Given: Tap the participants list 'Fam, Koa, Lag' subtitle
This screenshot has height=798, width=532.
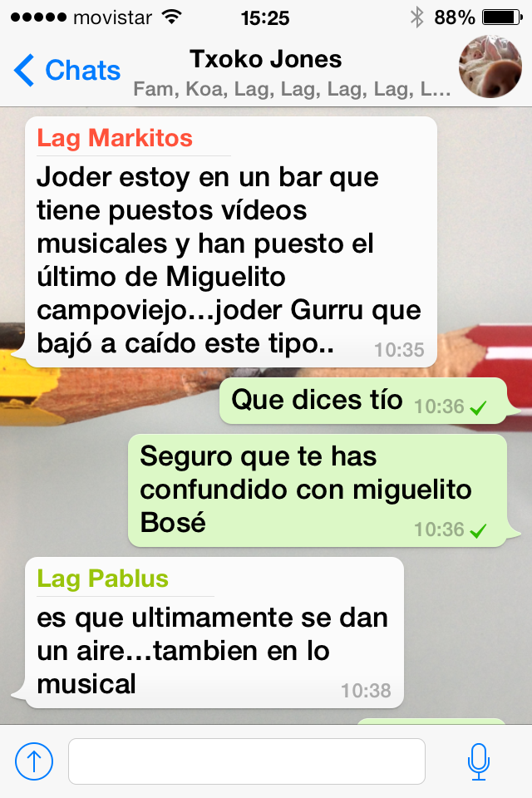Looking at the screenshot, I should 292,89.
